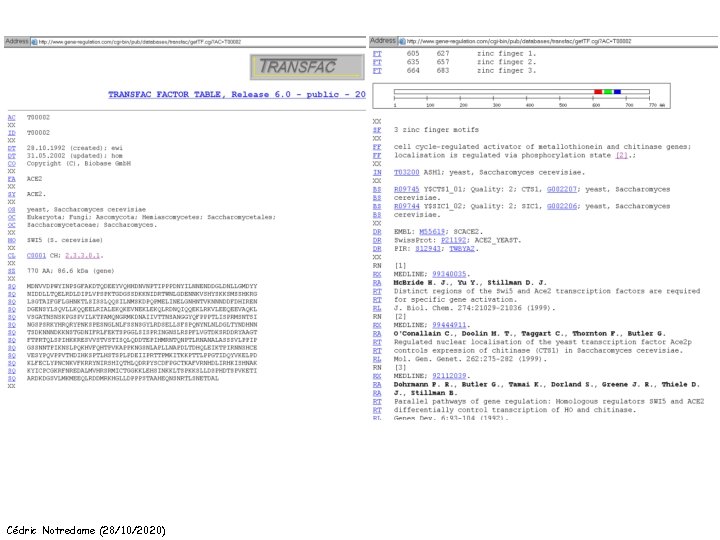Click the SZ label beside 770 AA
The width and height of the screenshot is (720, 540).
click(x=11, y=271)
